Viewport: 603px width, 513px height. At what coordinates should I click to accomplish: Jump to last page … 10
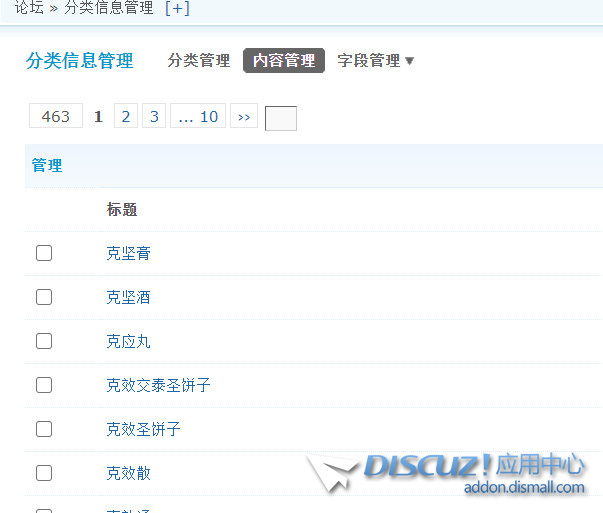(198, 116)
